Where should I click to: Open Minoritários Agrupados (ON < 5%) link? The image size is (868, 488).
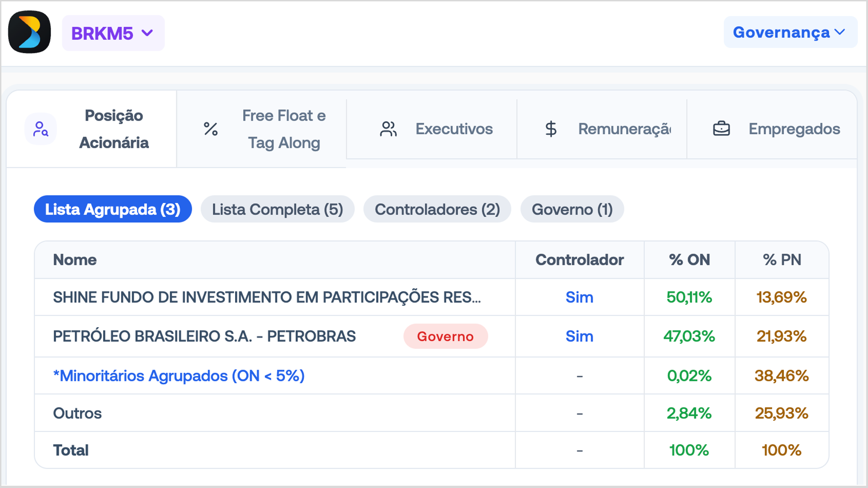(179, 375)
